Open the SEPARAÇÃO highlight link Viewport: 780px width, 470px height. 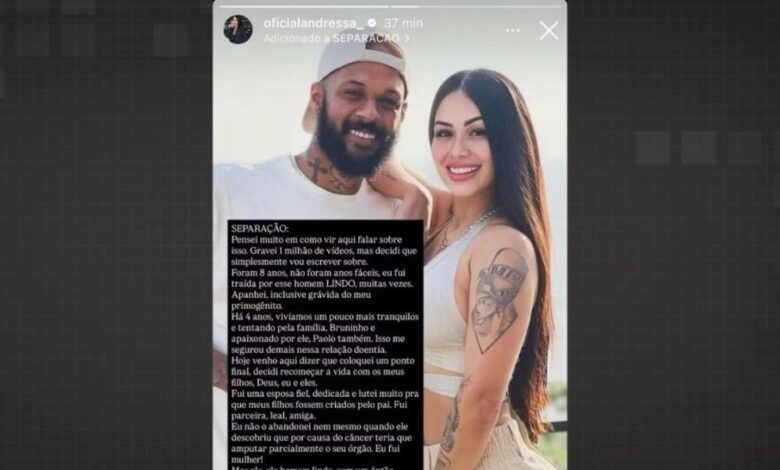366,38
